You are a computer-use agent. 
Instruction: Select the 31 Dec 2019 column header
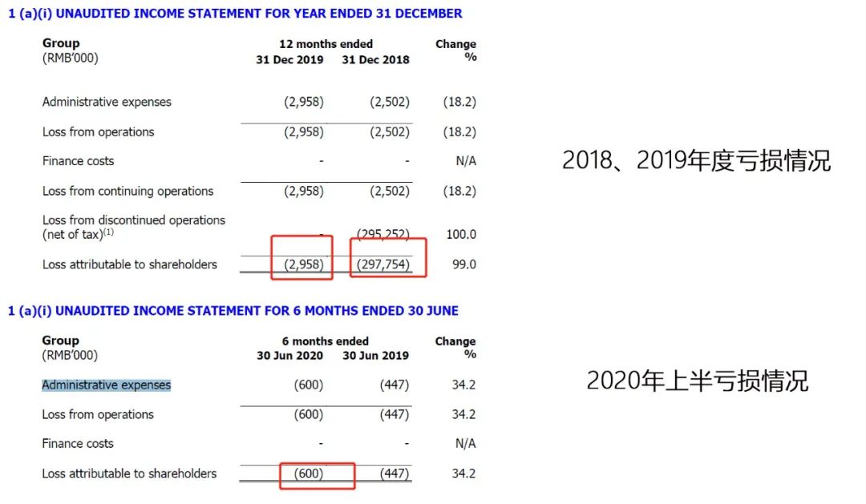(x=290, y=59)
